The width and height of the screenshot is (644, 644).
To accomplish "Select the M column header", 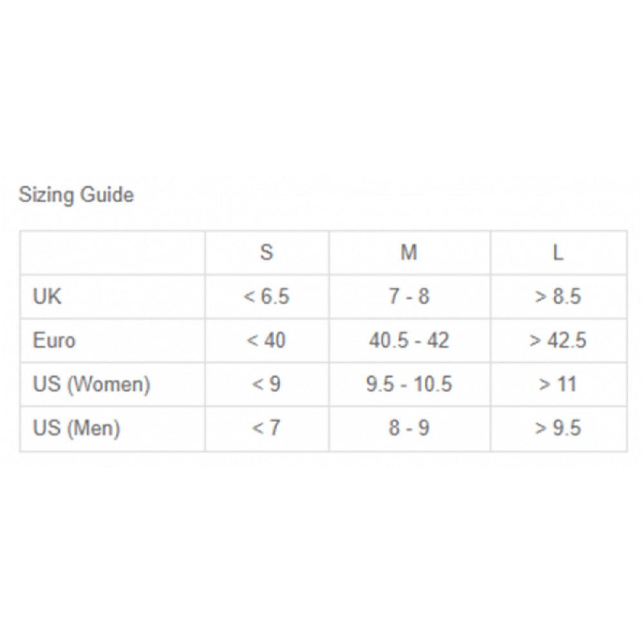I will (x=410, y=252).
